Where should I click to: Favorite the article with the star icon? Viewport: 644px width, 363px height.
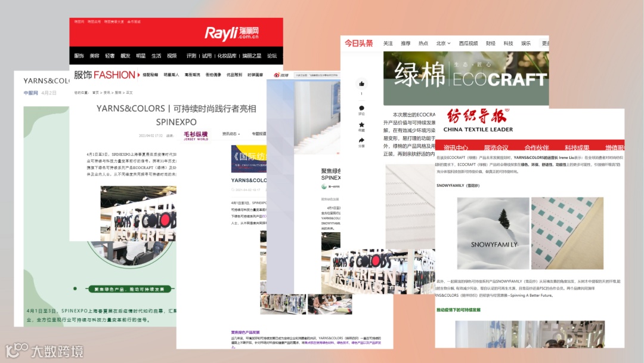[361, 125]
